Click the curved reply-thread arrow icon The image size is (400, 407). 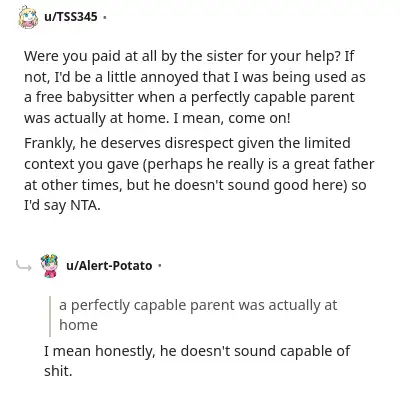click(x=24, y=266)
